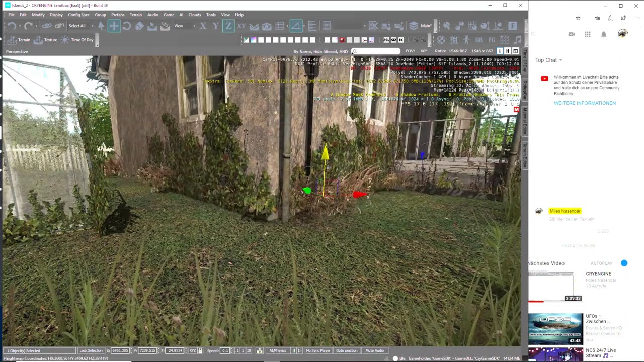Open the Terrain editor tool
This screenshot has height=362, width=644.
click(19, 40)
